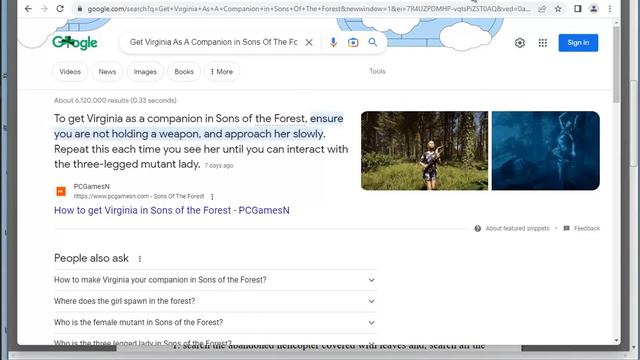The image size is (640, 360).
Task: Start voice search with the microphone icon
Action: click(333, 42)
